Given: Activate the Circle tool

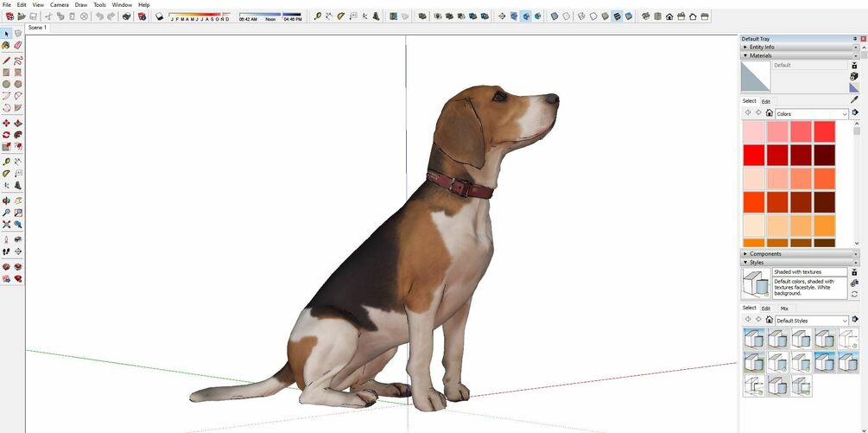Looking at the screenshot, I should [6, 84].
